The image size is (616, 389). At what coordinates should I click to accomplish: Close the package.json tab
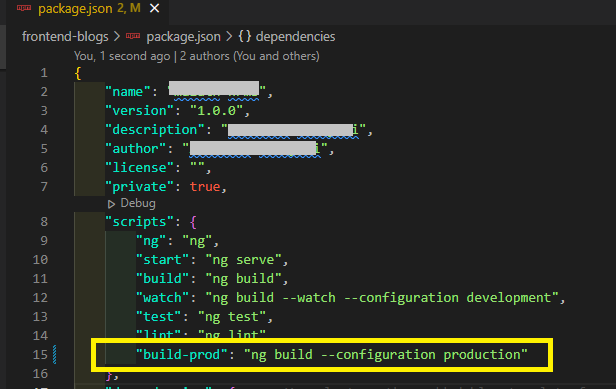[155, 8]
